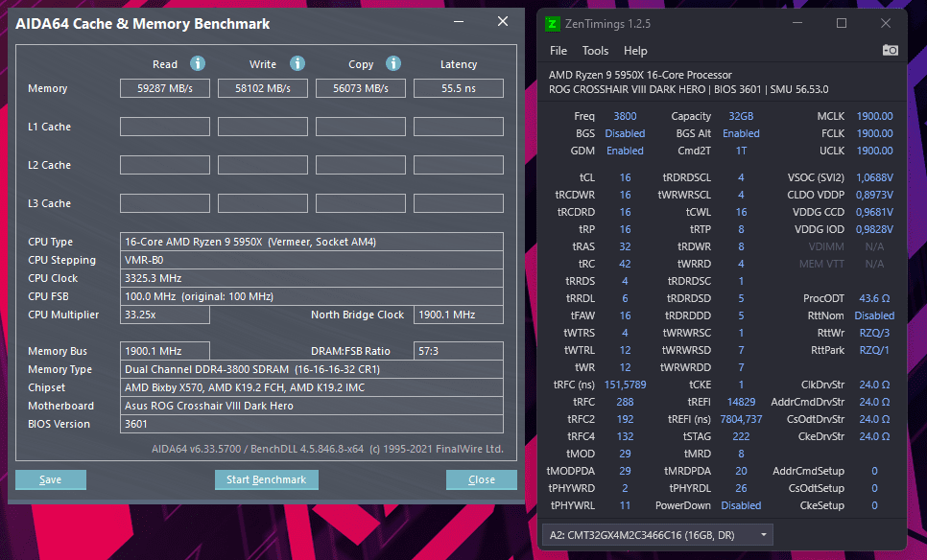Click the tSTAG value 222
Viewport: 927px width, 560px height.
pyautogui.click(x=741, y=436)
